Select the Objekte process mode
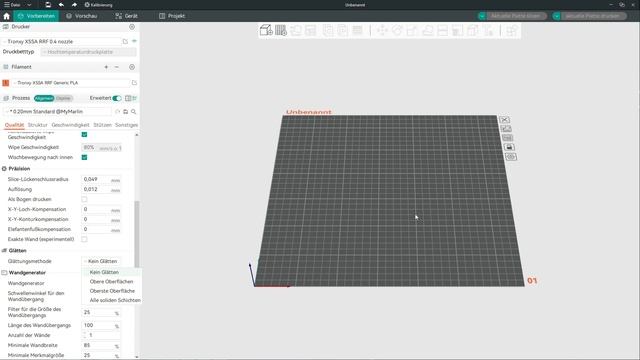This screenshot has width=640, height=360. (x=63, y=98)
